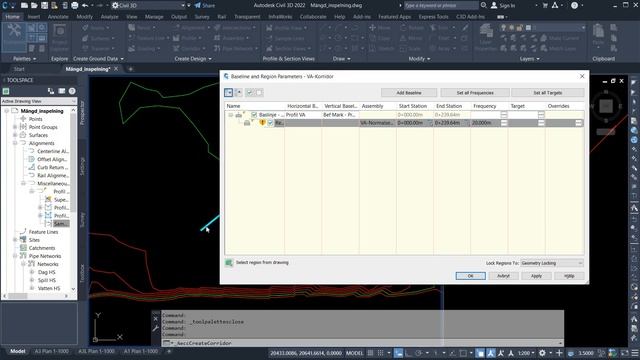Click select-all checkmark icon in dialog toolbar
Viewport: 640px width, 360px height.
pos(250,93)
